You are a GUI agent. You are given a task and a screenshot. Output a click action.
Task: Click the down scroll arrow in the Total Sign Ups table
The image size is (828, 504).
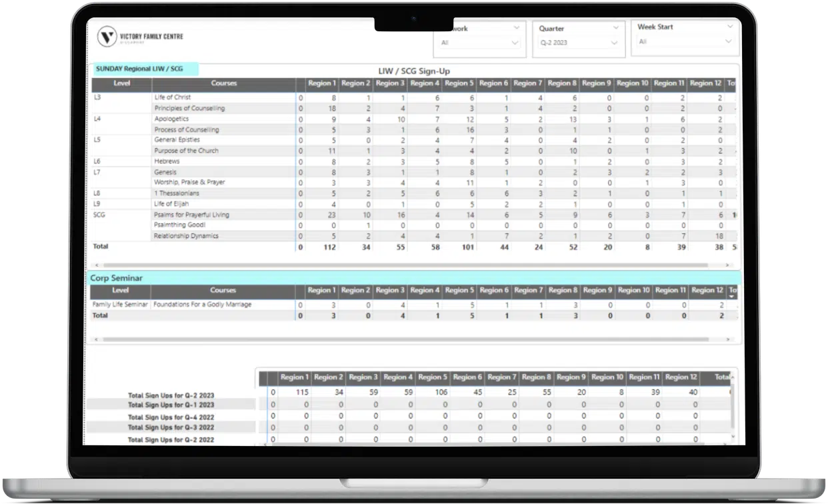click(x=733, y=437)
